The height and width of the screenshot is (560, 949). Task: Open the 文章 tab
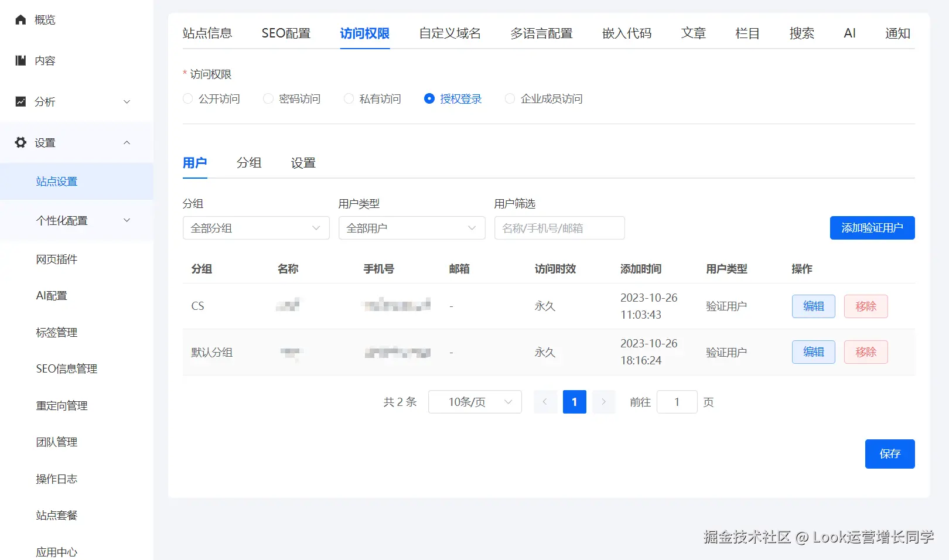coord(694,33)
